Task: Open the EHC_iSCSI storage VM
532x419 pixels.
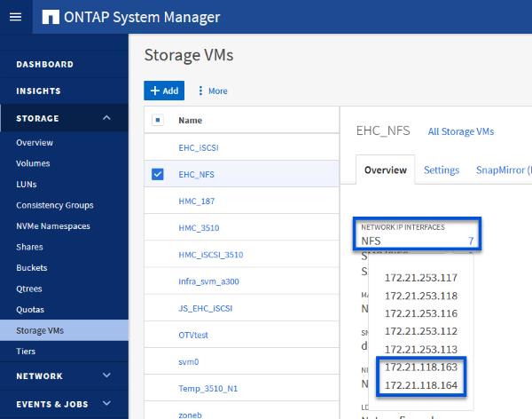Action: [x=197, y=147]
